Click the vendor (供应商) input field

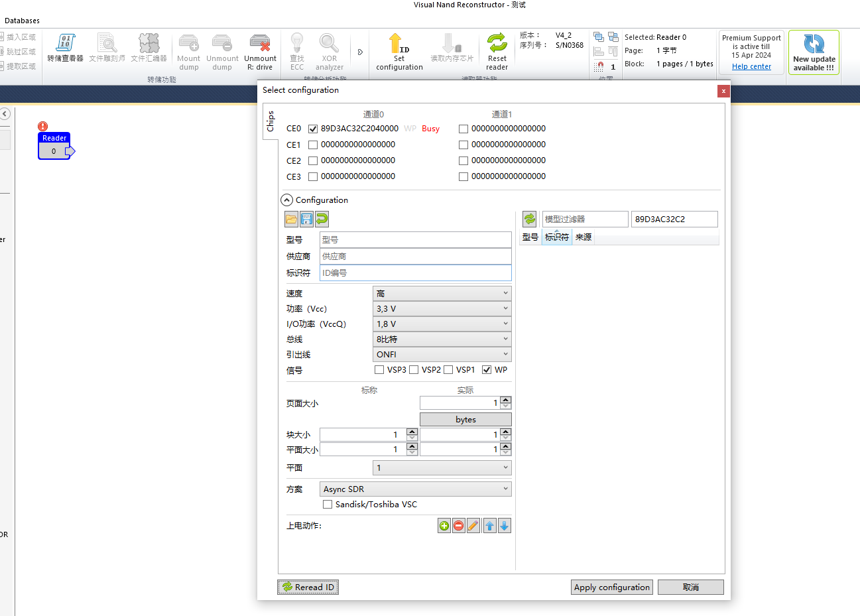[x=415, y=256]
